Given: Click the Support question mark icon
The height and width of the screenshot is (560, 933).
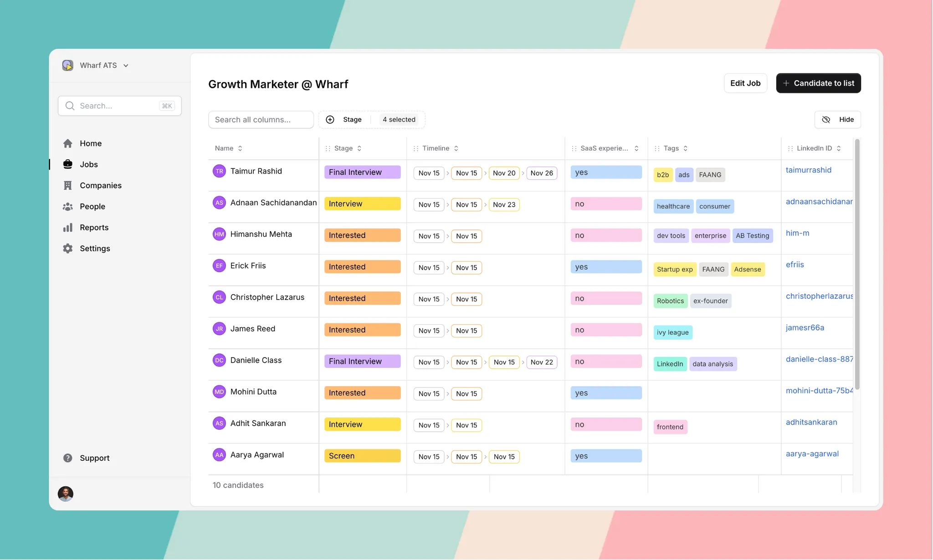Looking at the screenshot, I should click(68, 458).
